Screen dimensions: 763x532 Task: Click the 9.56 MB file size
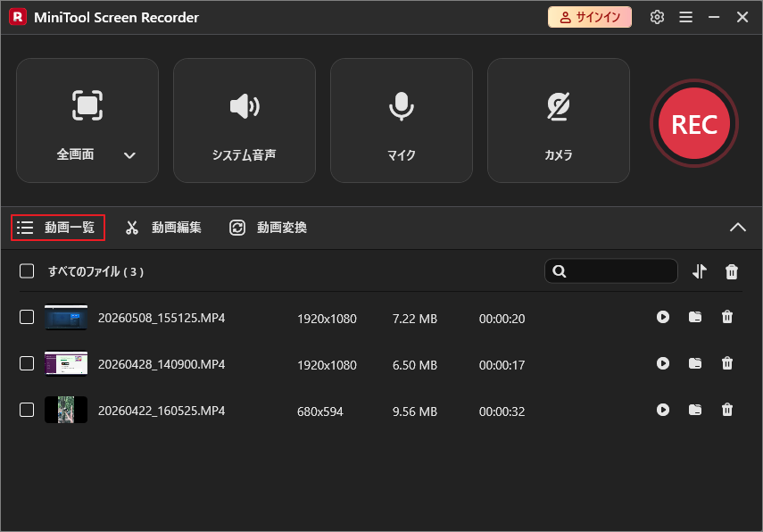(x=415, y=411)
